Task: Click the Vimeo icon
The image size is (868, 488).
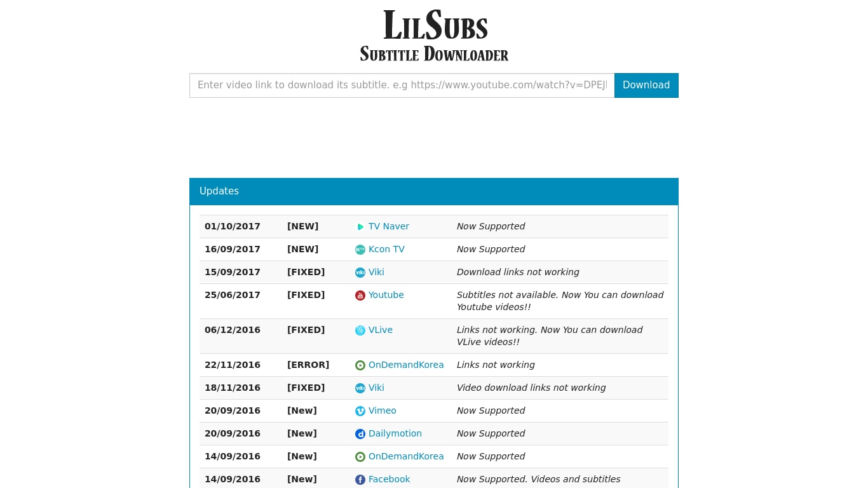Action: (x=360, y=410)
